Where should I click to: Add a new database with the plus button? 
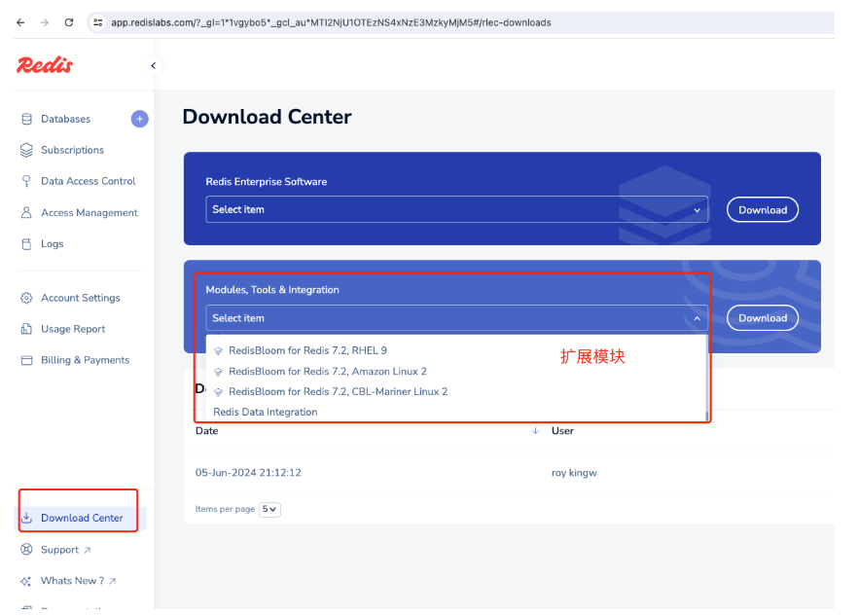[x=140, y=119]
